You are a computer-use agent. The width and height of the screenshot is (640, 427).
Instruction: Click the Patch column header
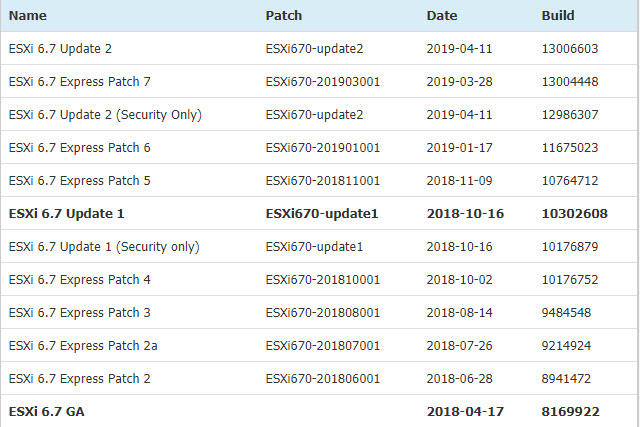coord(284,16)
